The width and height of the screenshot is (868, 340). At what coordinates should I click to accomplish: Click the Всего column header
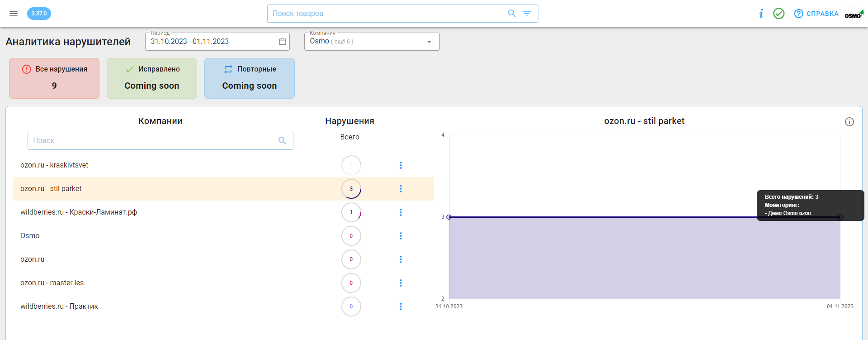click(350, 137)
